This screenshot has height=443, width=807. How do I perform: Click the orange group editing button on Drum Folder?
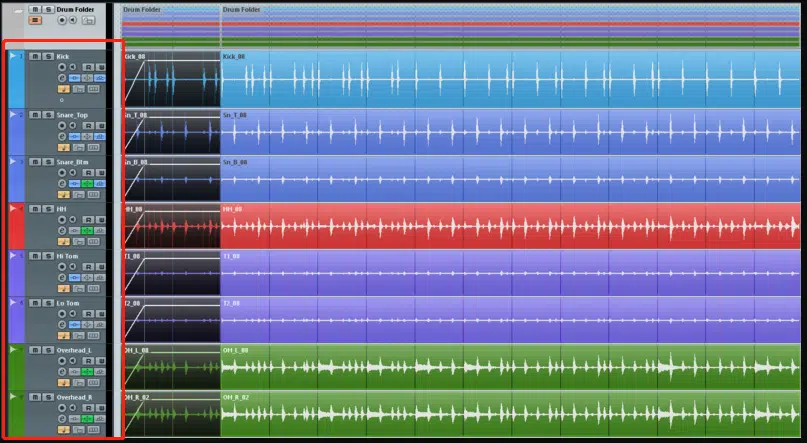point(34,20)
